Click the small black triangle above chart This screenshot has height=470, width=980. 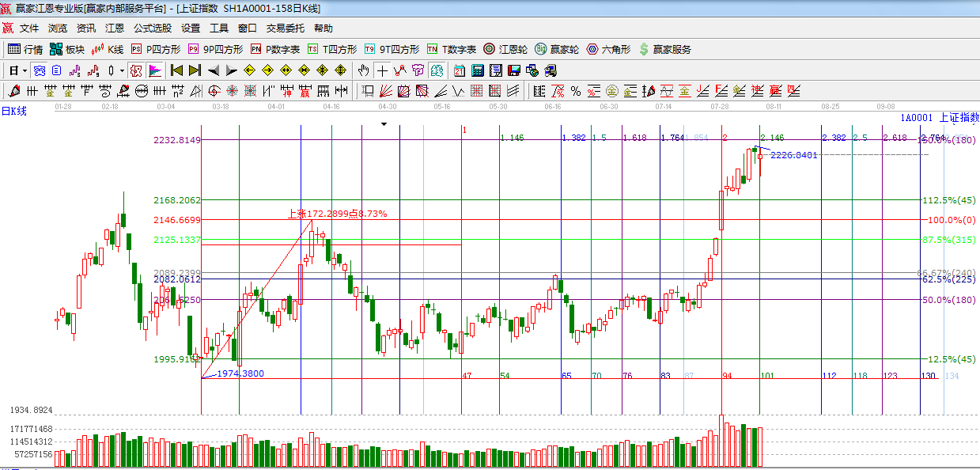384,124
